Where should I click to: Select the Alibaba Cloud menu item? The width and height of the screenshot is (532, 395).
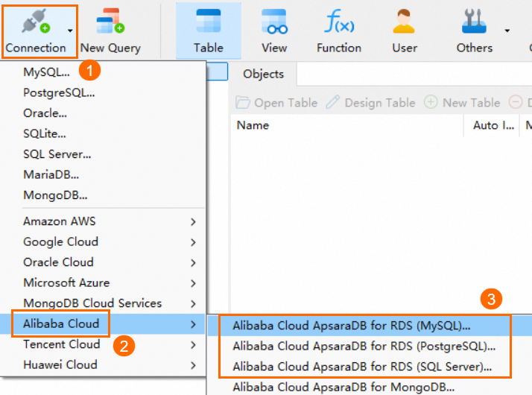point(103,323)
